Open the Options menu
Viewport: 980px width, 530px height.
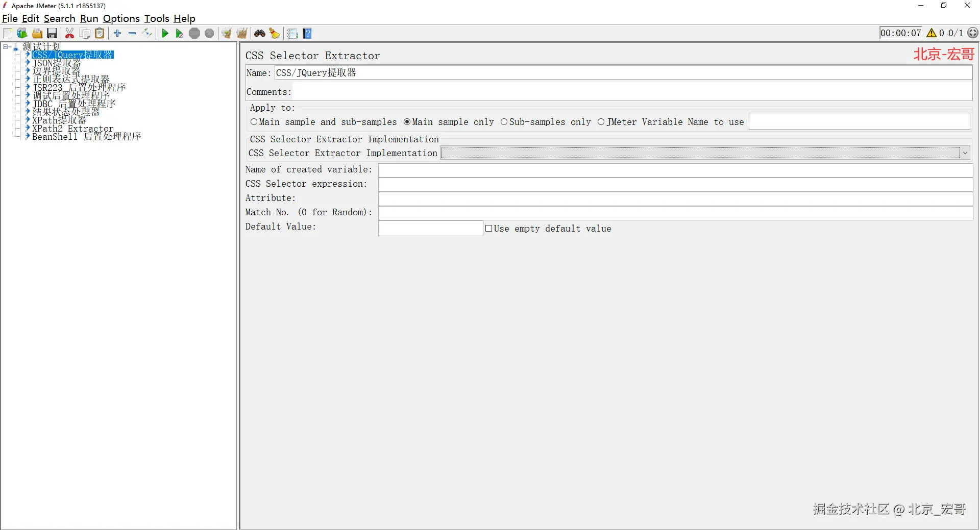(121, 18)
